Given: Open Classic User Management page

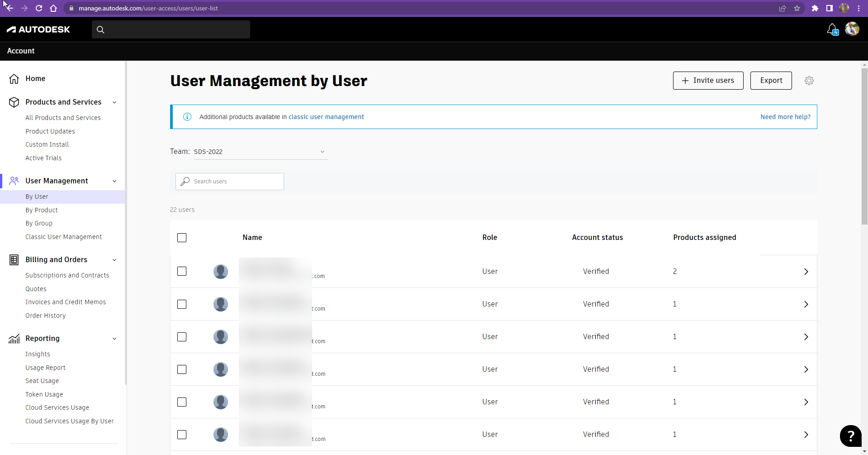Looking at the screenshot, I should [x=63, y=237].
